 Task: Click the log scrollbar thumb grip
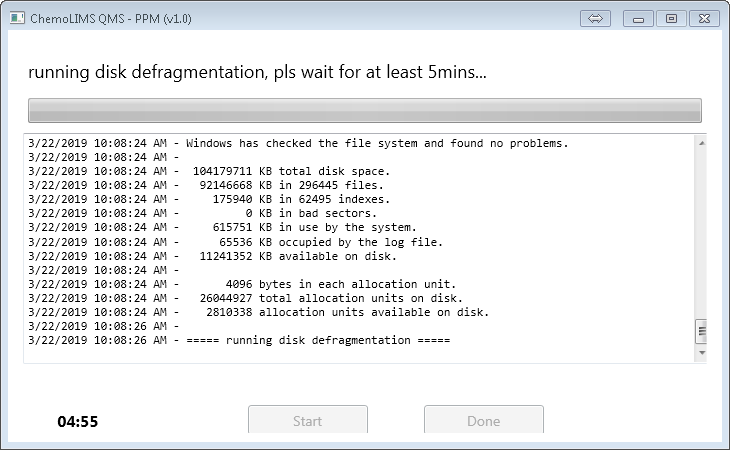pos(701,332)
